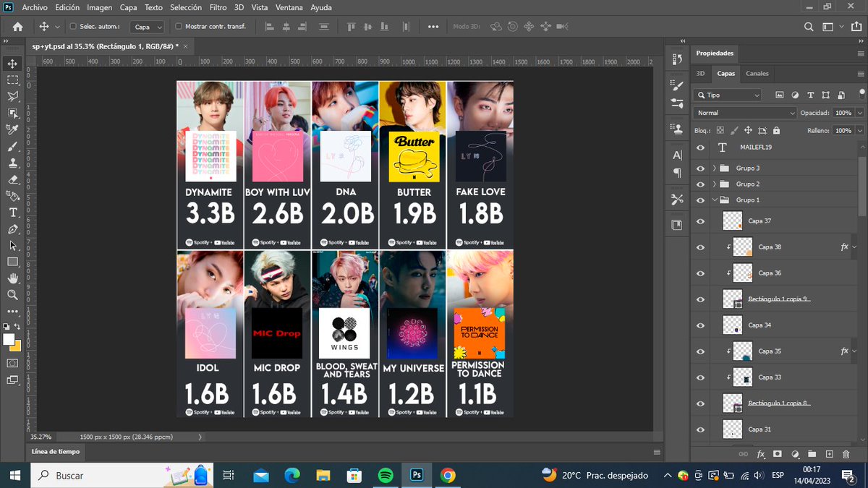Open Spotify from the Windows taskbar
This screenshot has width=868, height=488.
(x=386, y=475)
